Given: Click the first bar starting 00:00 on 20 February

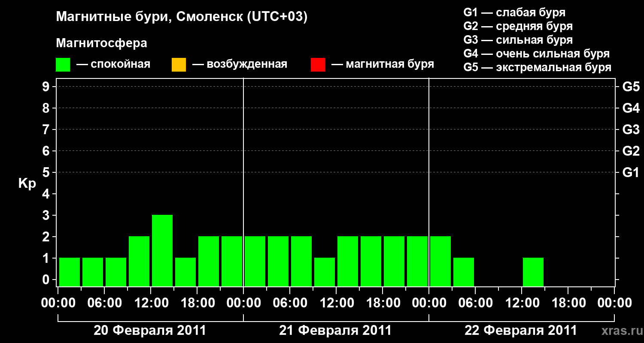Looking at the screenshot, I should pyautogui.click(x=70, y=272).
